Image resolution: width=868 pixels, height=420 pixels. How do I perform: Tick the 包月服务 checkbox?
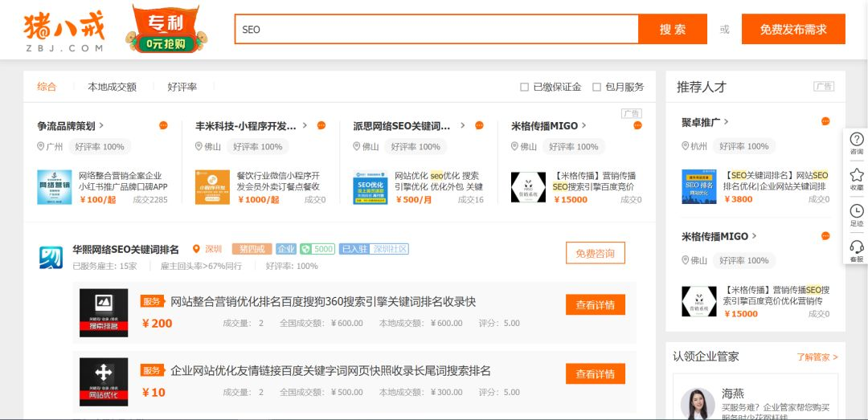click(596, 87)
